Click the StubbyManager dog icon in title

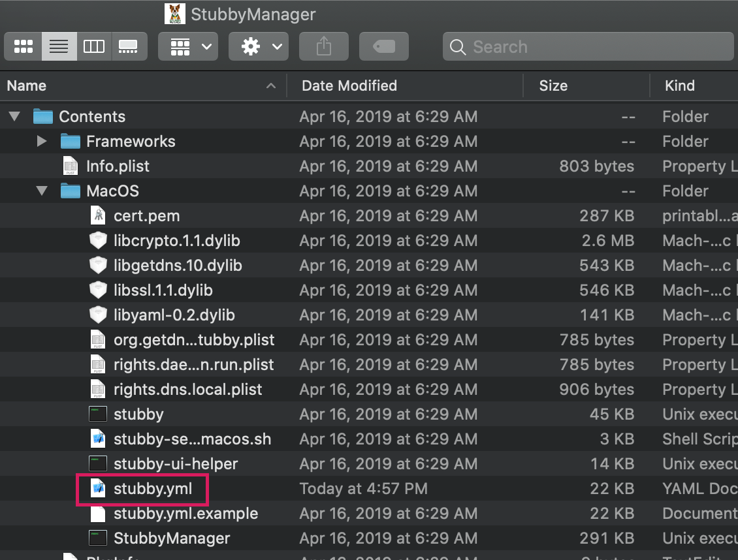(174, 14)
